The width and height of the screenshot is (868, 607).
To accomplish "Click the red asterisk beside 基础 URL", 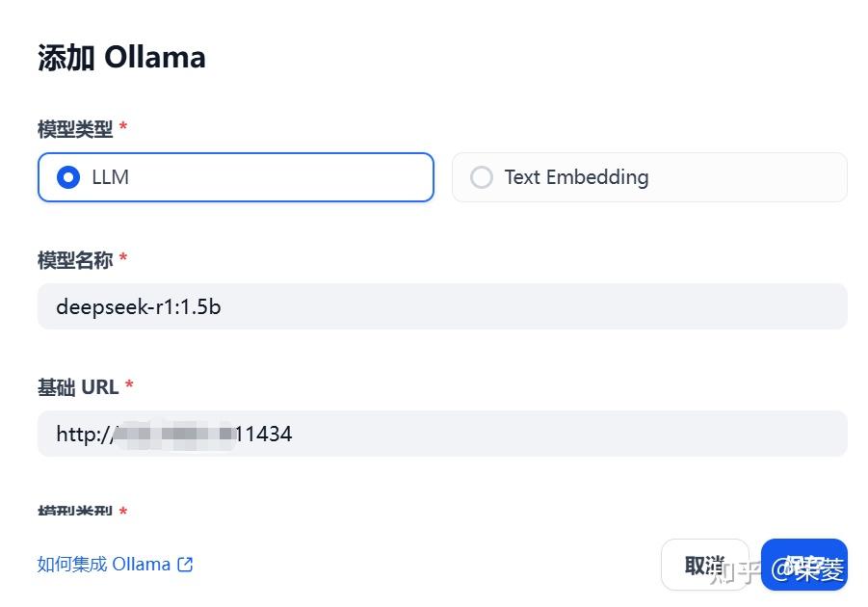I will click(x=129, y=386).
